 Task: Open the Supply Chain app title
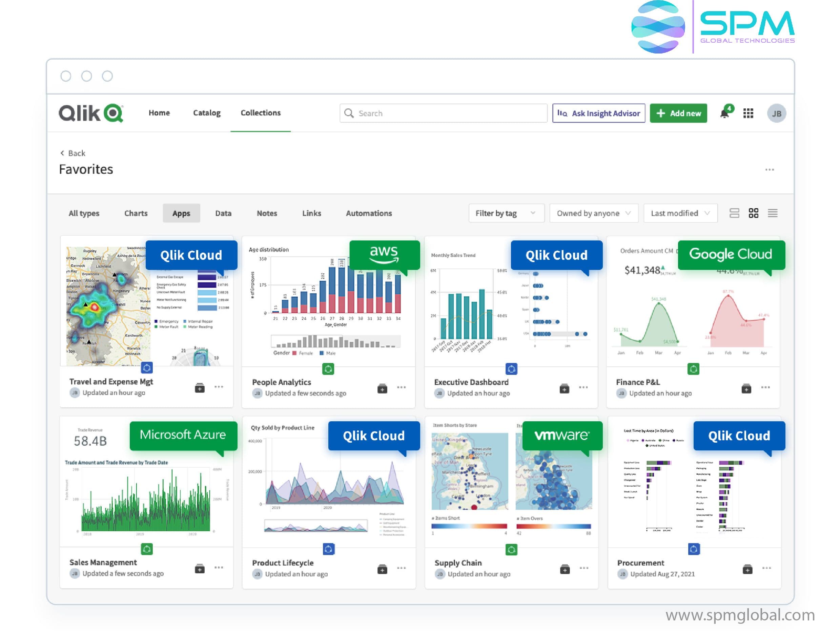[x=458, y=563]
